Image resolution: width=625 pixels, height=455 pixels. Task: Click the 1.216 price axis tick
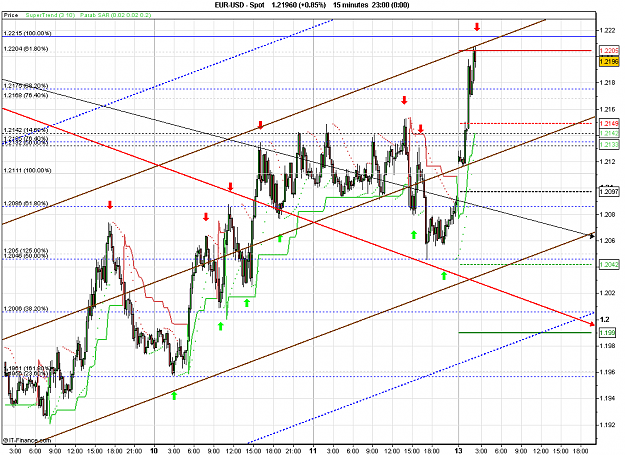coord(607,109)
